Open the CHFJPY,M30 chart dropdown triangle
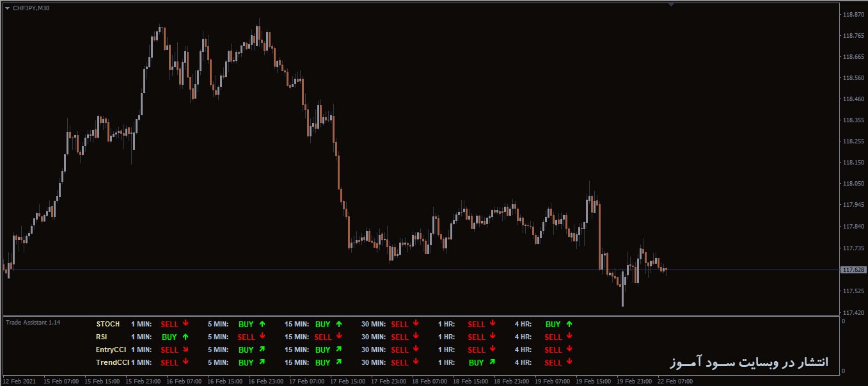Image resolution: width=868 pixels, height=386 pixels. (x=7, y=8)
